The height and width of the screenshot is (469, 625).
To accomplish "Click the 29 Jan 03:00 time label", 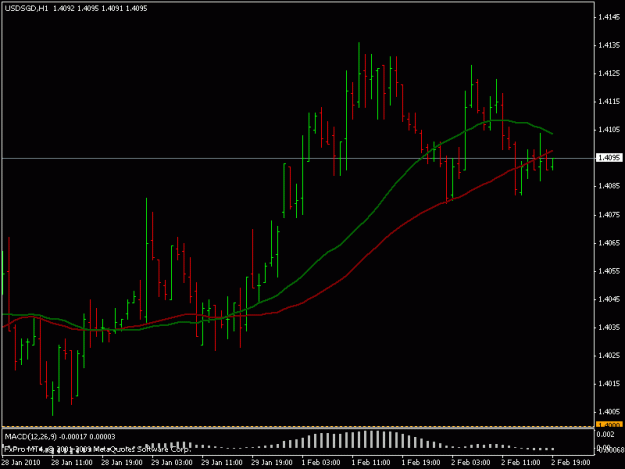I will click(x=171, y=463).
